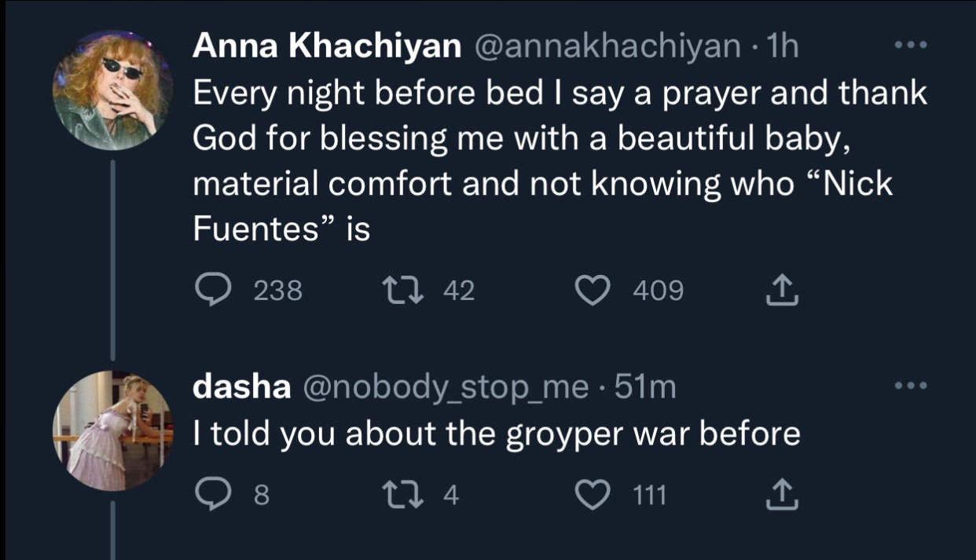This screenshot has height=560, width=976.
Task: Open more options on dasha's tweet
Action: (912, 386)
